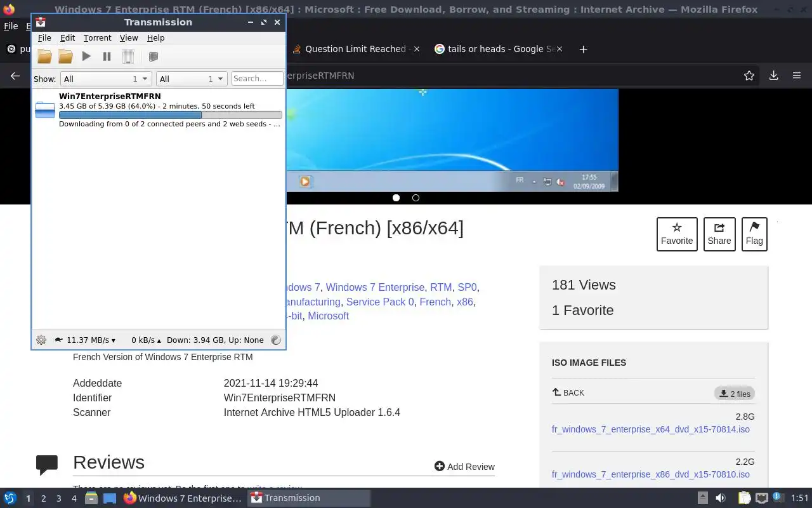Click the volume speaker tray icon

pos(721,498)
